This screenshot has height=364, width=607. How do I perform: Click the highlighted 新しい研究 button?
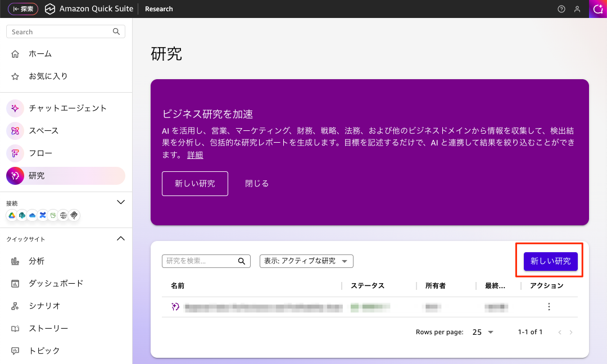[550, 261]
